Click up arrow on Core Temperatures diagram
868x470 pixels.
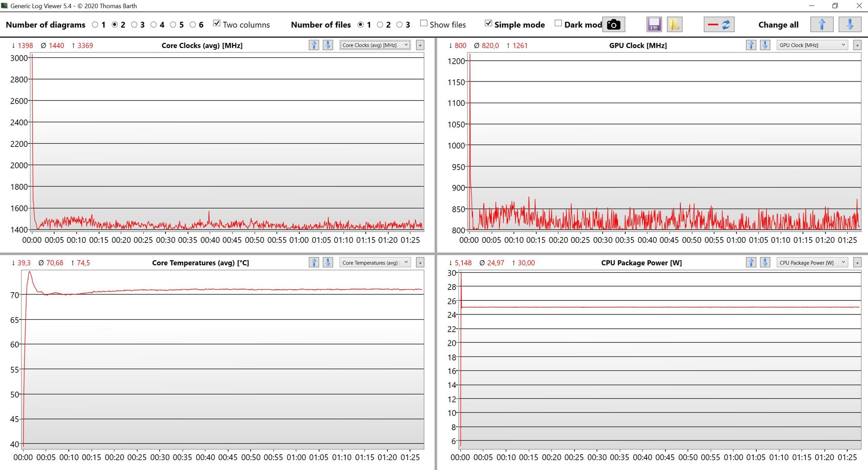[x=314, y=262]
